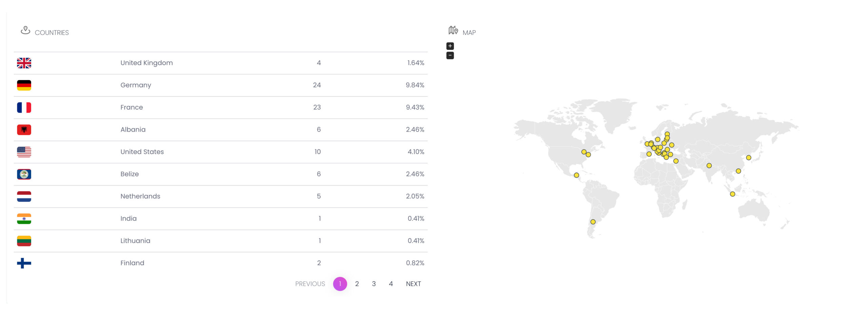Go to page 2
Screen dimensions: 868x316
(x=357, y=284)
